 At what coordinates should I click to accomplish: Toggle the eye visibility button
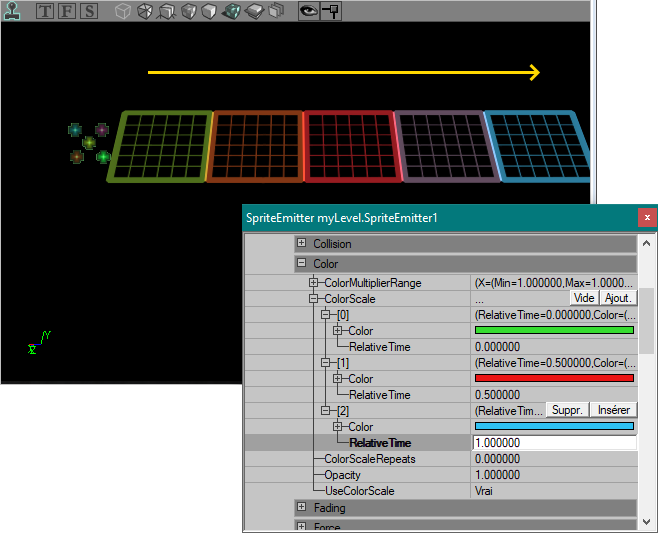pyautogui.click(x=308, y=11)
